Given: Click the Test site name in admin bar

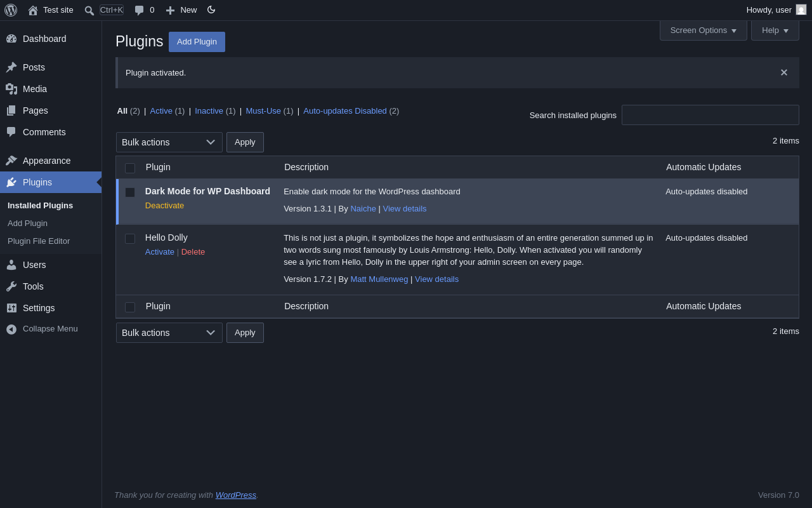Looking at the screenshot, I should (58, 10).
